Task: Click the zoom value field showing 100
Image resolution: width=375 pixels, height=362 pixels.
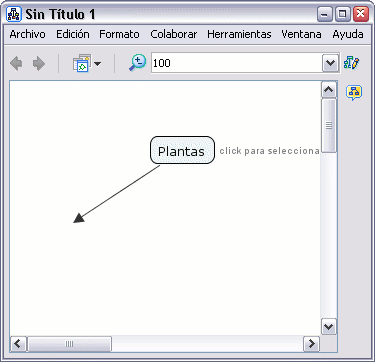Action: click(x=236, y=63)
